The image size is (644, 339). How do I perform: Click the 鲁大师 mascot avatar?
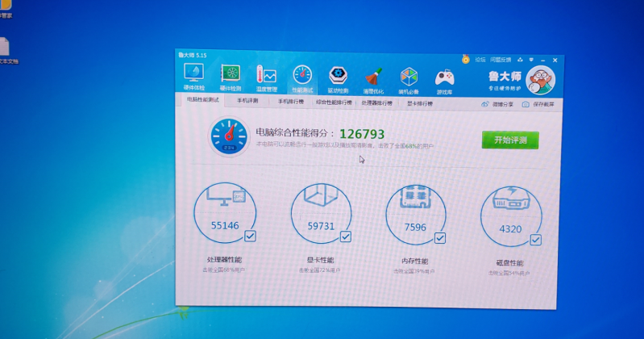pyautogui.click(x=541, y=80)
